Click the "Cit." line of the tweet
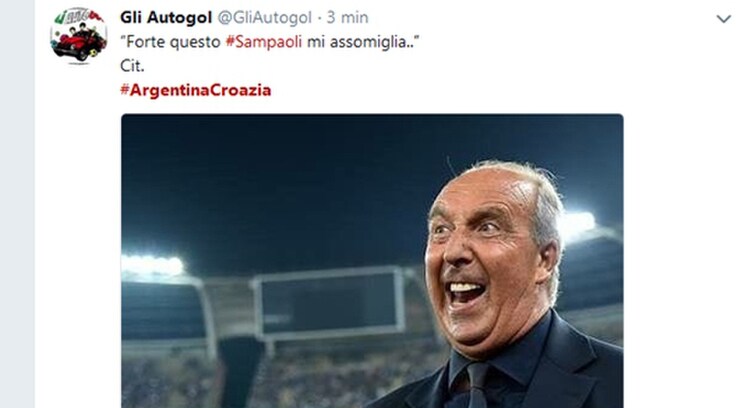 click(132, 66)
